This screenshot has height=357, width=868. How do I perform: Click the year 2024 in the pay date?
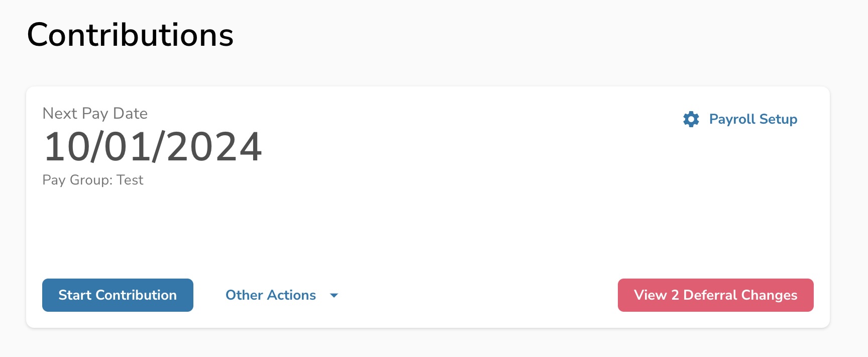pyautogui.click(x=214, y=147)
